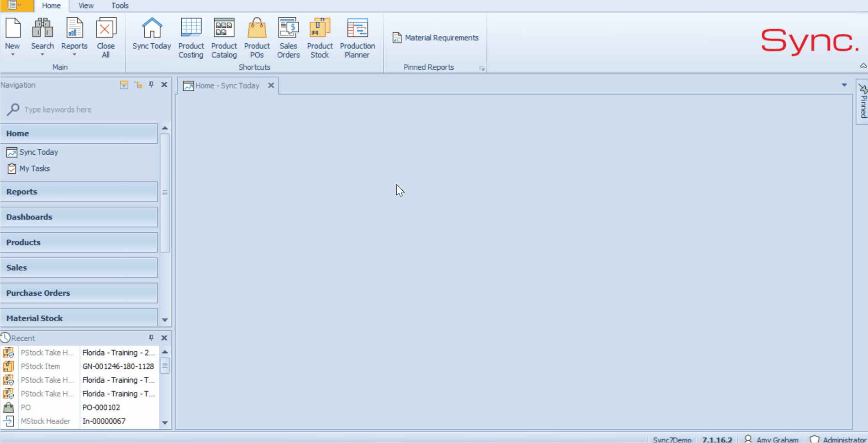Click the New document icon
868x443 pixels.
[x=13, y=28]
